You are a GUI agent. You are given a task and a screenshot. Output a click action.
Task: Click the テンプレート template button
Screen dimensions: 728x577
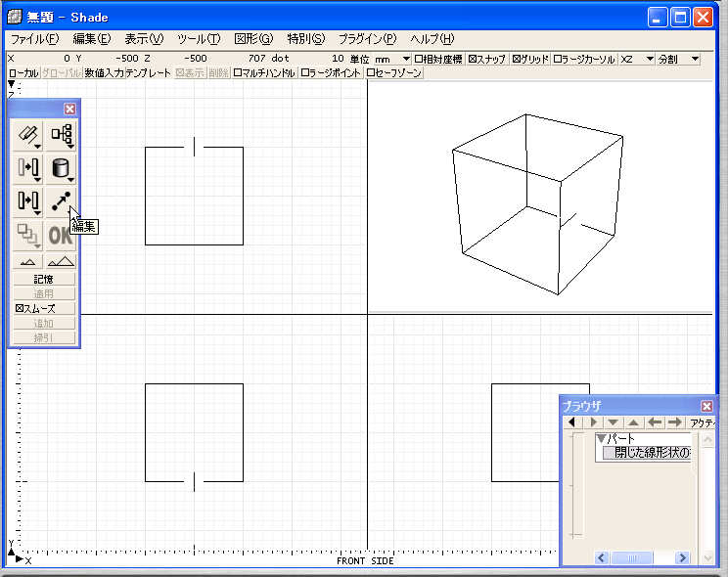(148, 73)
